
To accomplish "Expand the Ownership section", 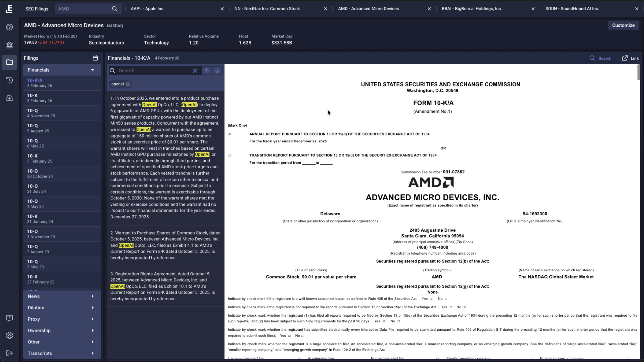I will (62, 330).
